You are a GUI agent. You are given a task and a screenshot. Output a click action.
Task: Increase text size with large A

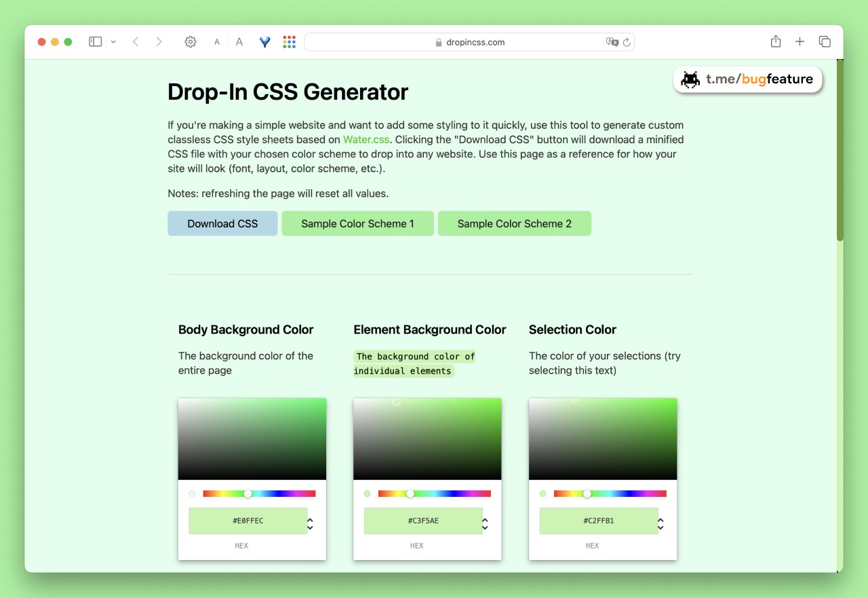point(239,42)
